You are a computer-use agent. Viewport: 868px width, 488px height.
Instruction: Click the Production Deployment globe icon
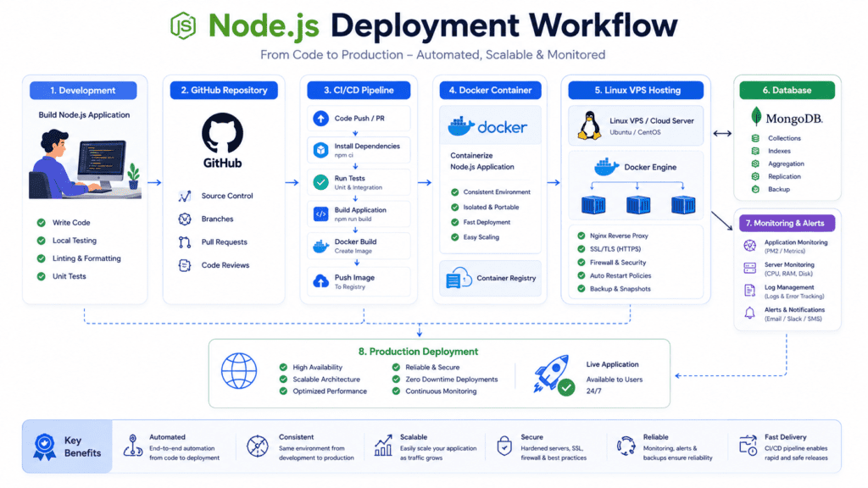239,371
